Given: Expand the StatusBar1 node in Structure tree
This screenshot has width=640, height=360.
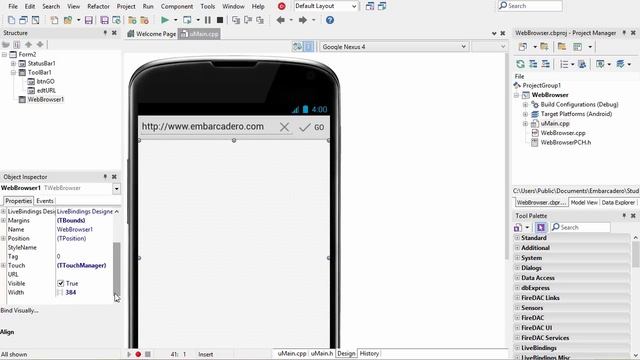Looking at the screenshot, I should pos(13,64).
